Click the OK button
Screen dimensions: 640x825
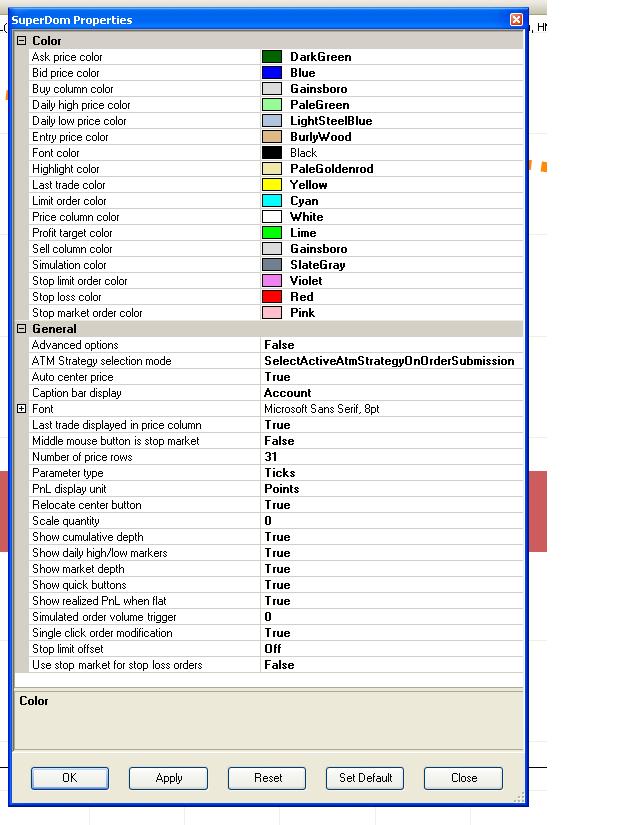[69, 778]
